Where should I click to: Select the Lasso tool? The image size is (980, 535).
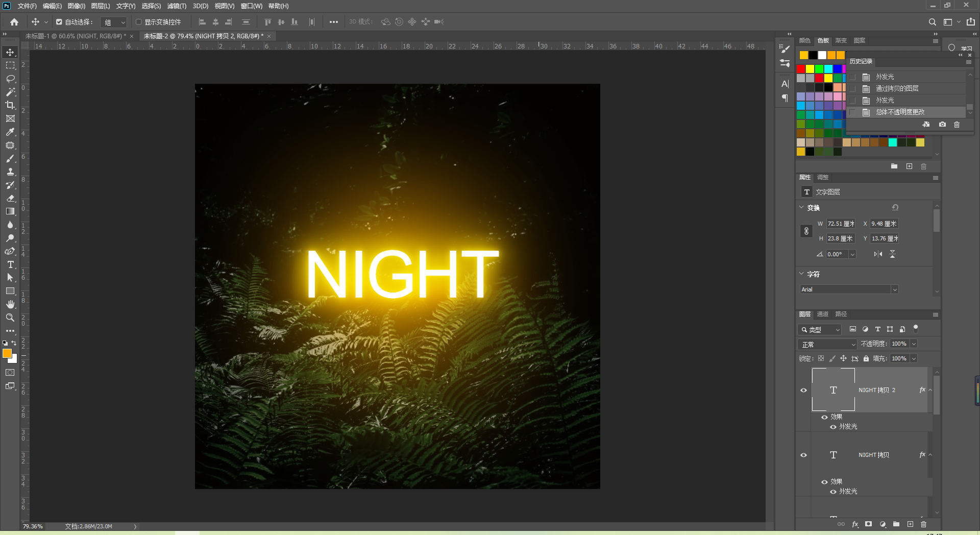tap(10, 79)
